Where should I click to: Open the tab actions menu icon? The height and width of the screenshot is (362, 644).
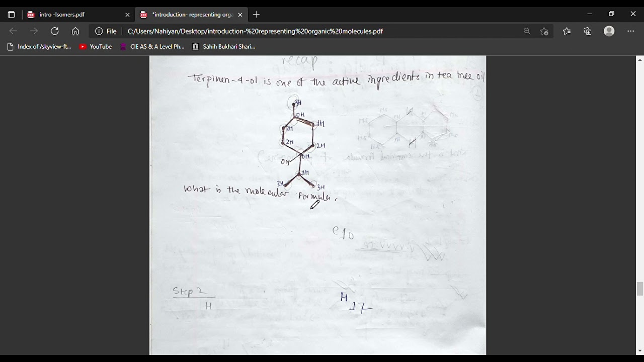(x=12, y=15)
